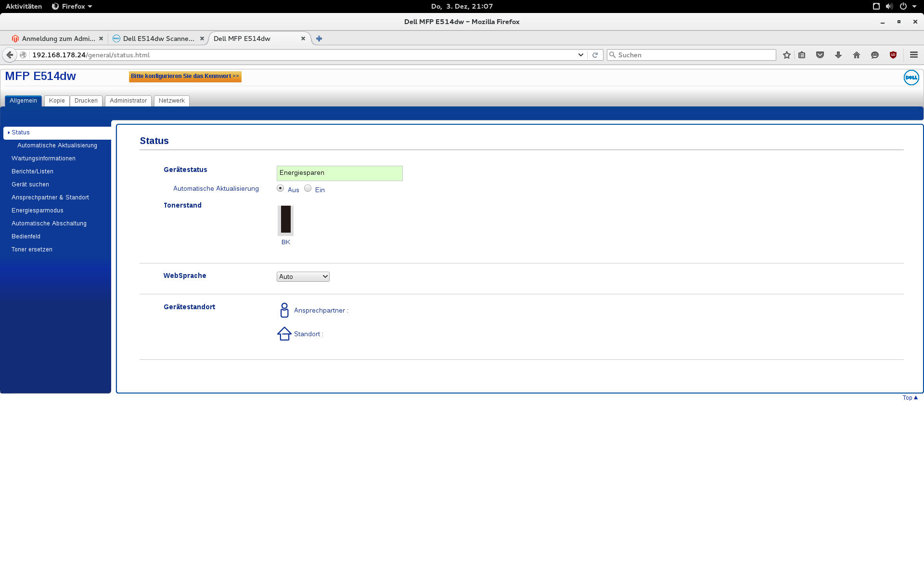
Task: Switch to the Drucken tab
Action: click(86, 101)
